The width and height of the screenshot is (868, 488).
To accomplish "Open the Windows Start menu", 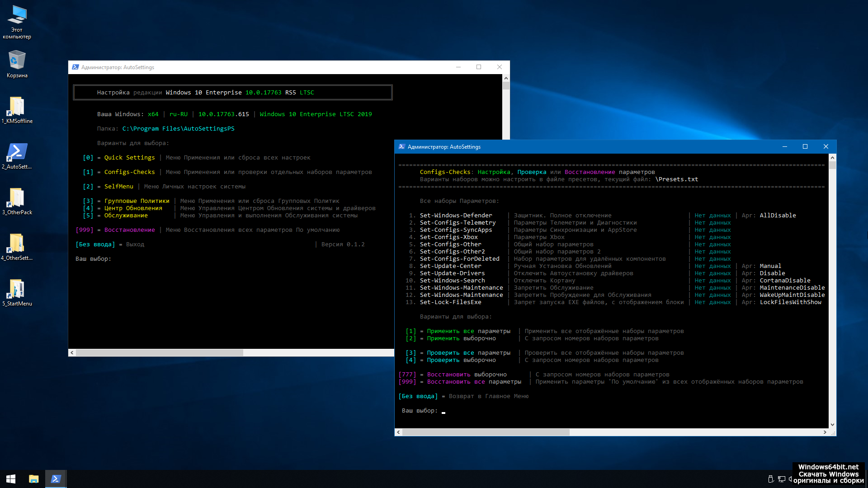I will [x=11, y=479].
